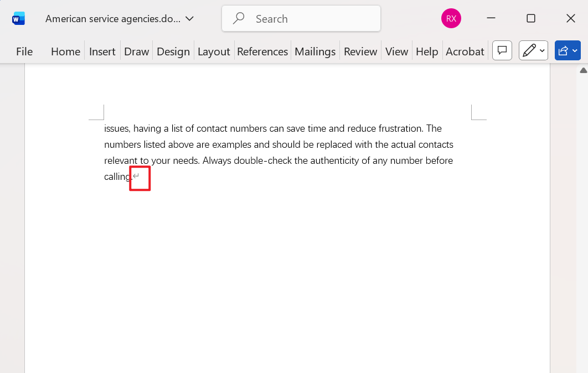Expand the document title dropdown chevron
The image size is (588, 373).
pyautogui.click(x=190, y=18)
